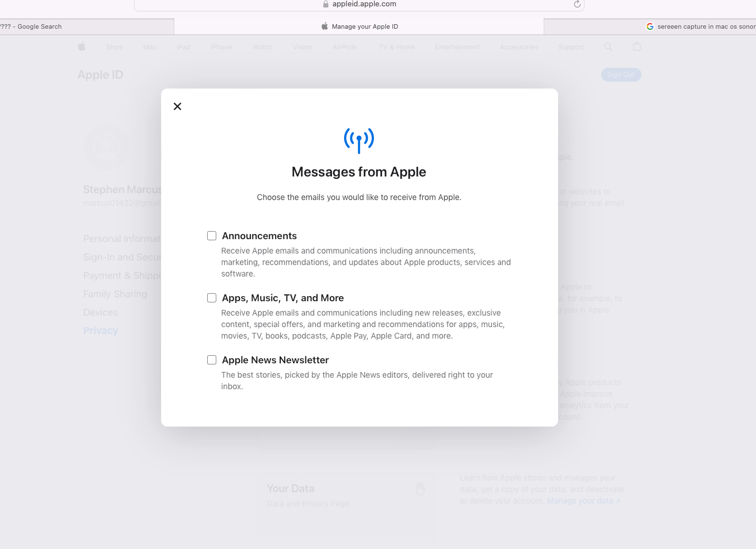Viewport: 756px width, 549px height.
Task: Click the shopping bag icon
Action: (636, 47)
